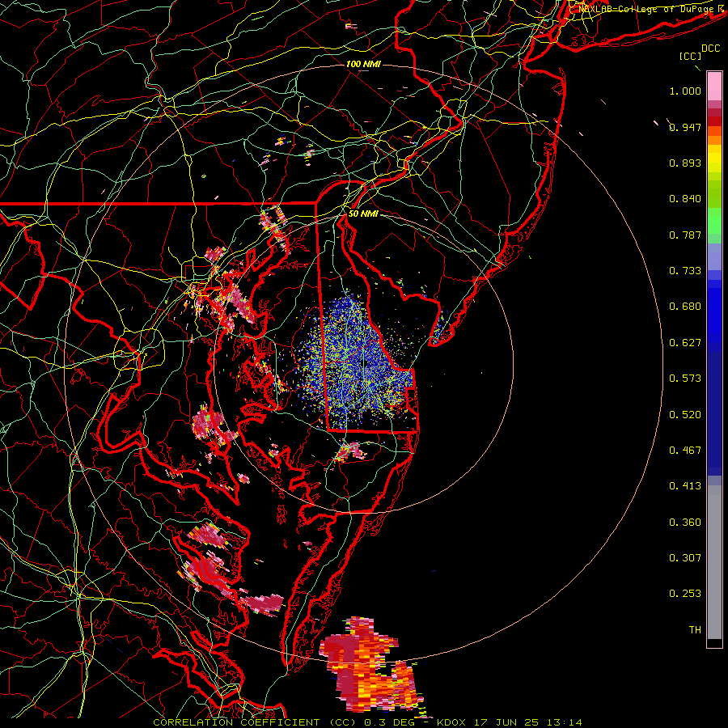Click the 0.840 scale value

pyautogui.click(x=685, y=199)
